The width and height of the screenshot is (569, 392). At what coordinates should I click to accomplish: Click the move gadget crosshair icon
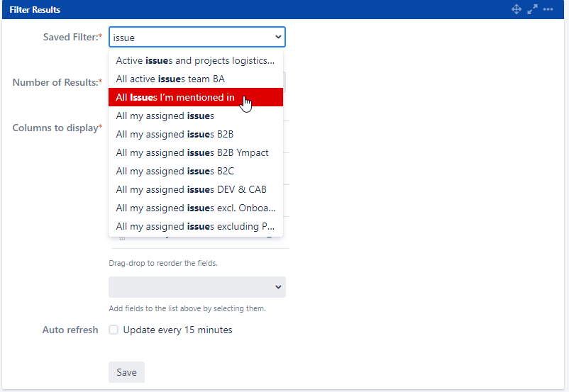click(x=516, y=9)
